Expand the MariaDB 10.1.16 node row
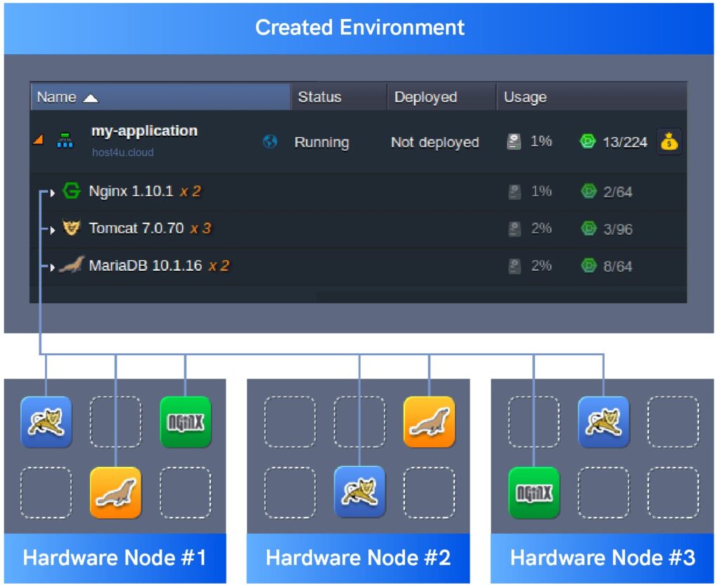Viewport: 720px width, 588px height. pos(52,267)
